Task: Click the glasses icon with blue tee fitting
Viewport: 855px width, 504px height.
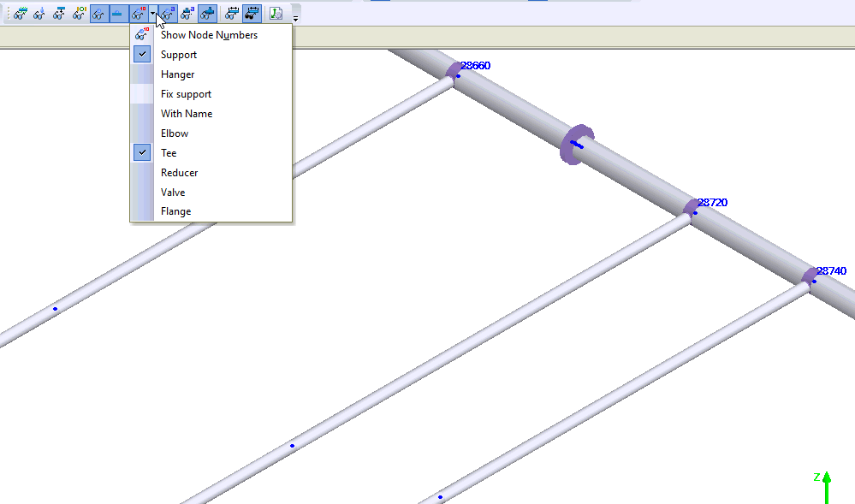Action: coord(207,14)
